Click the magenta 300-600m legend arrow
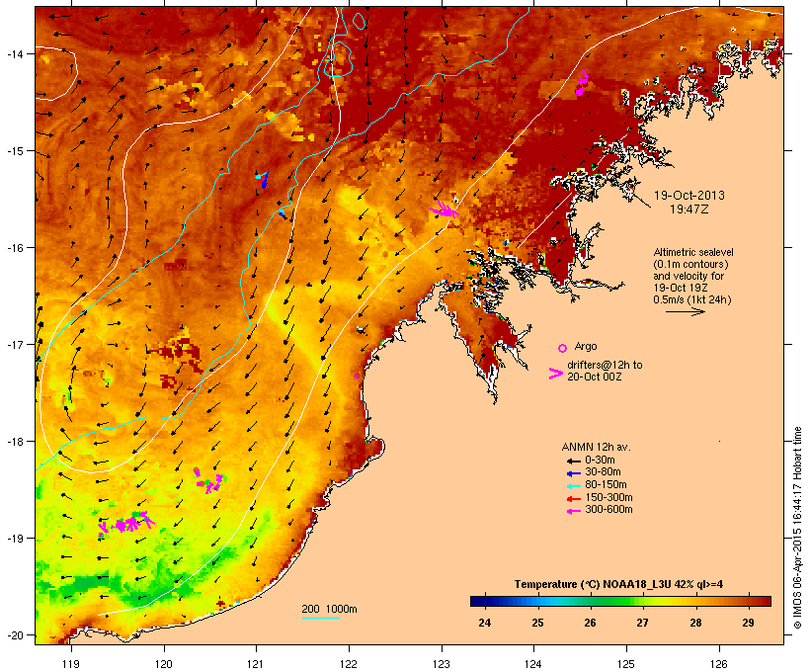This screenshot has height=672, width=810. tap(573, 511)
